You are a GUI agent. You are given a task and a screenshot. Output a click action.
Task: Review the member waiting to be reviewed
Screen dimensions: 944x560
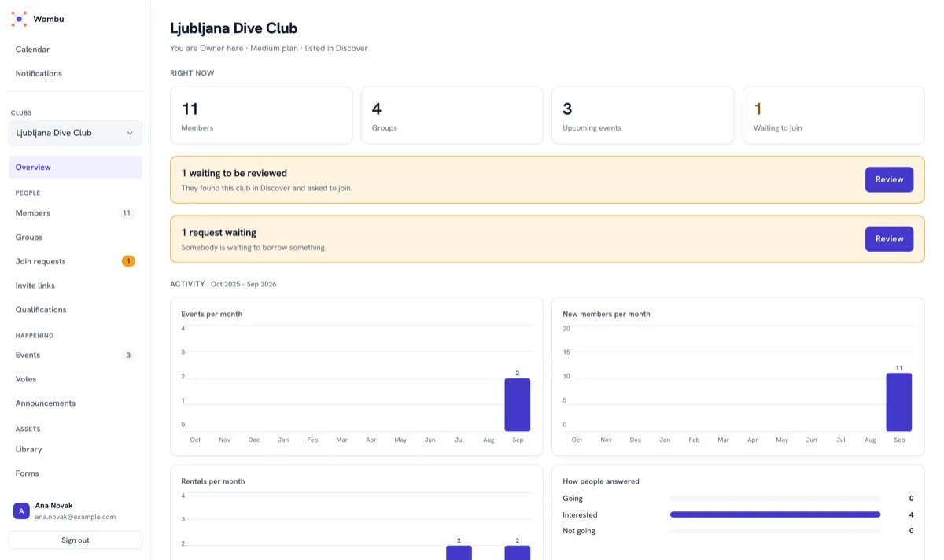click(889, 179)
